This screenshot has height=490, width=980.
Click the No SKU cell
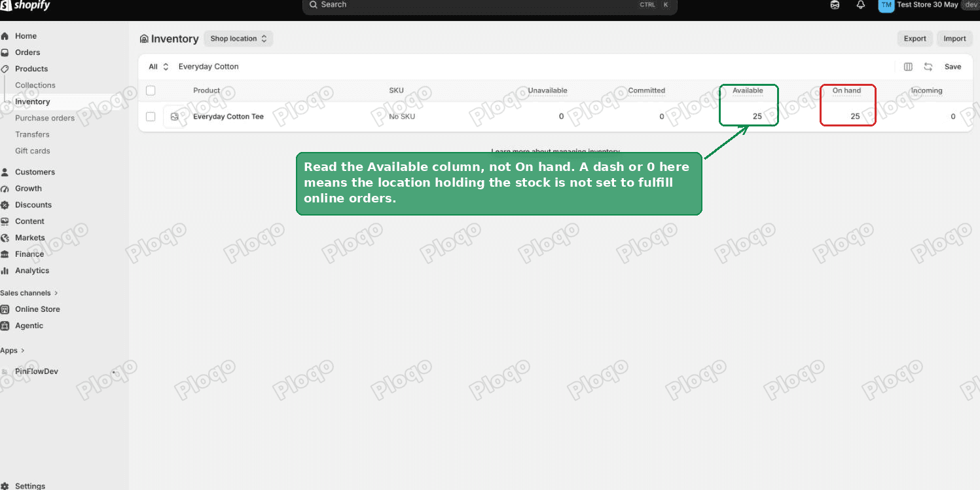pyautogui.click(x=402, y=117)
